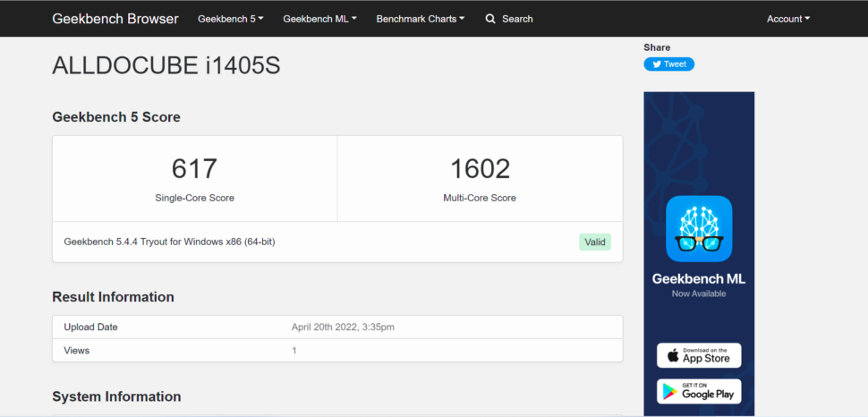
Task: Open the Google Play download badge
Action: pos(699,392)
